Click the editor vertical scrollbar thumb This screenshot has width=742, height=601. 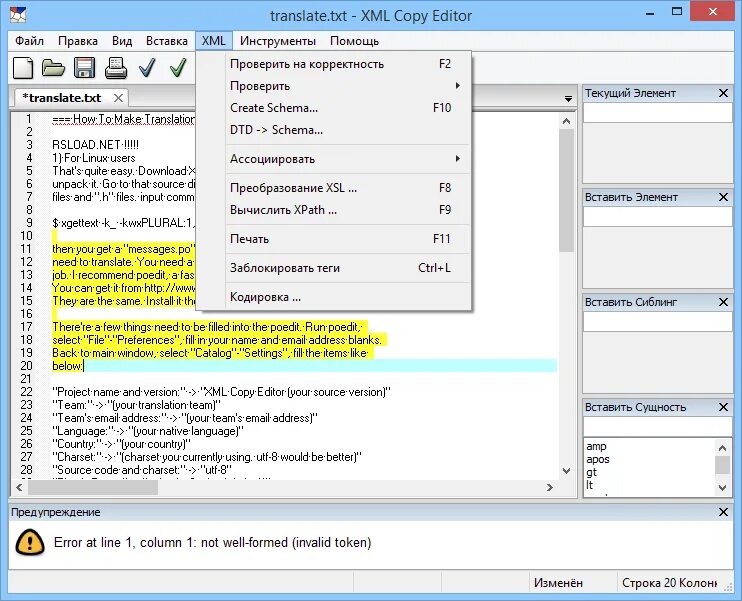pyautogui.click(x=566, y=190)
